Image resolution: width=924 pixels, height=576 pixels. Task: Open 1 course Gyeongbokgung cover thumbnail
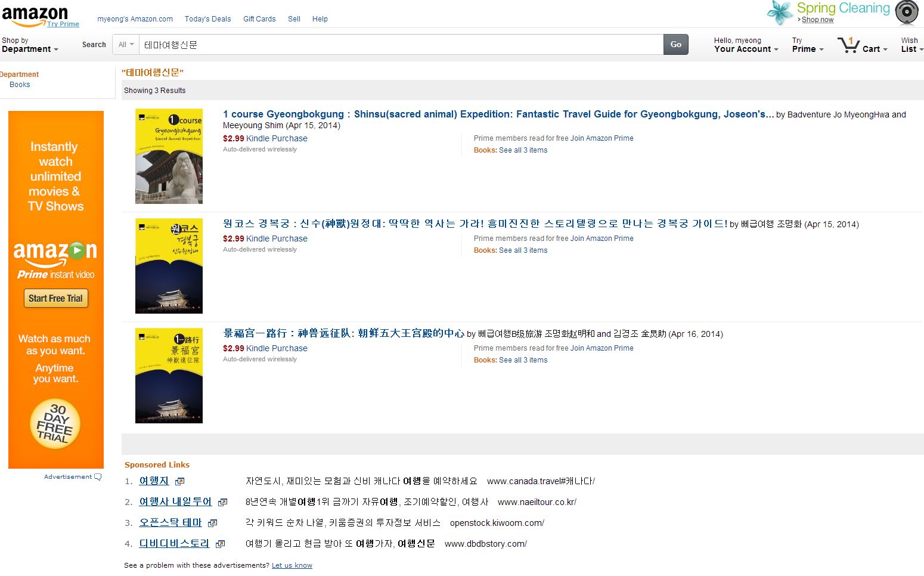click(x=169, y=156)
